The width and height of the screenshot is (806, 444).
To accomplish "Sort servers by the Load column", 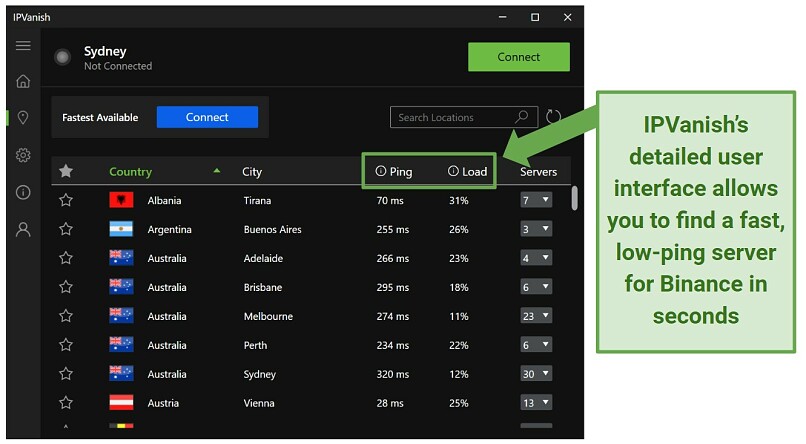I will point(474,172).
